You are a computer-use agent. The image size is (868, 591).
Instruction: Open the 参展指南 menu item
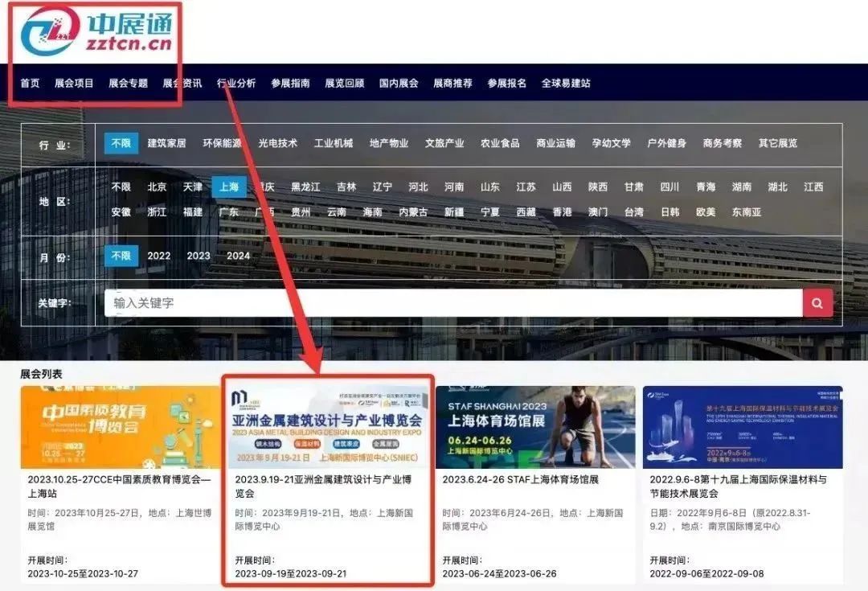pyautogui.click(x=290, y=83)
